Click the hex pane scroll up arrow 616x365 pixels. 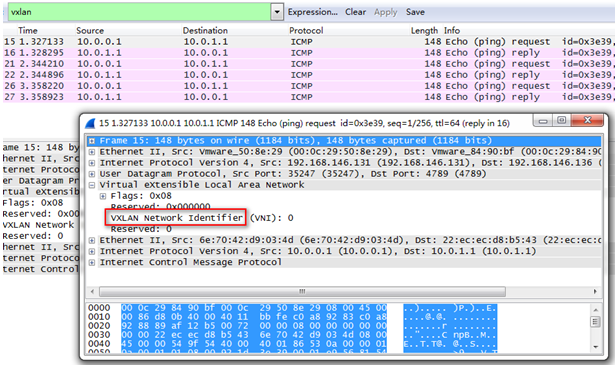tap(596, 310)
